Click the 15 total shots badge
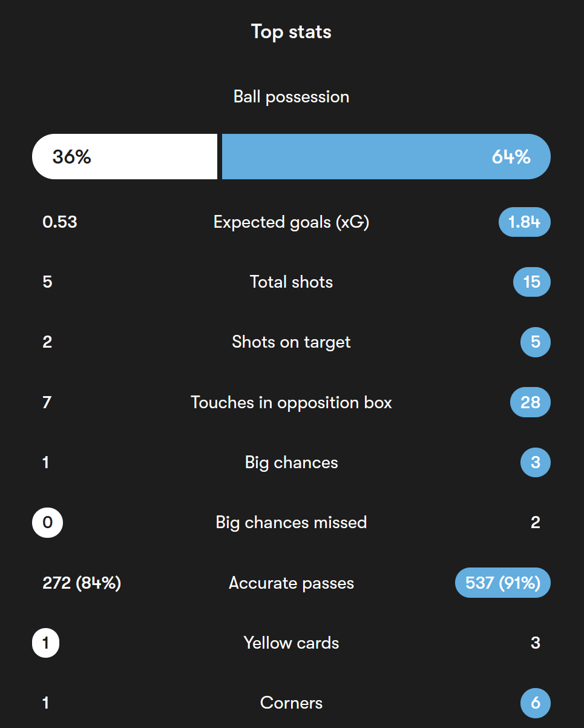584x728 pixels. [x=531, y=282]
